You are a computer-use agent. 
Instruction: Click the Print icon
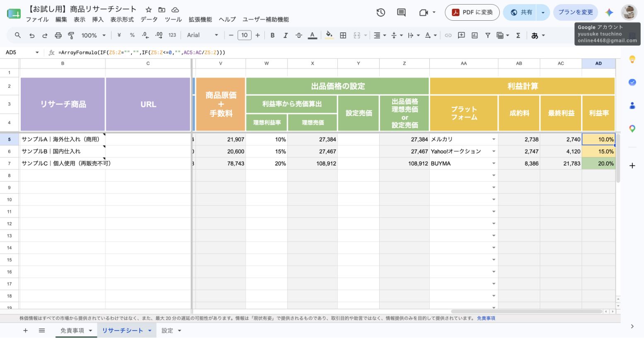tap(58, 35)
